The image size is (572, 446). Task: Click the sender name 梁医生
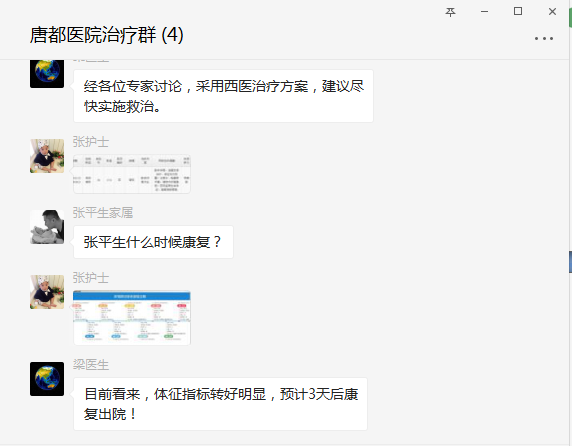coord(90,365)
